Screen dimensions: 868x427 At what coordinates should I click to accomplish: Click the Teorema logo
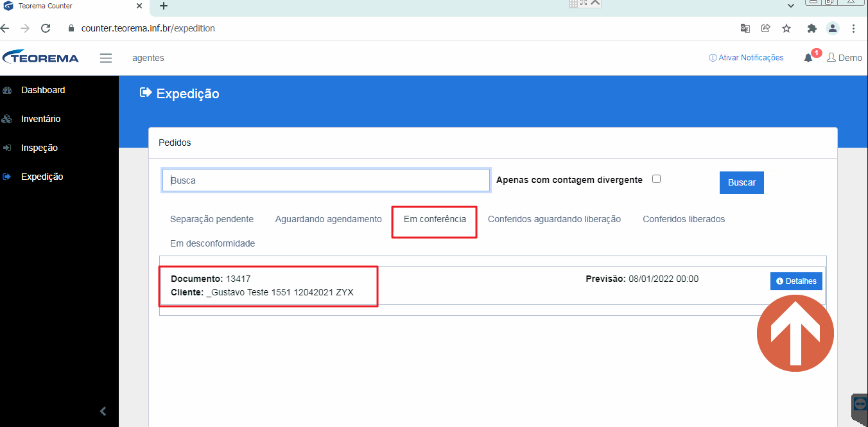[40, 57]
